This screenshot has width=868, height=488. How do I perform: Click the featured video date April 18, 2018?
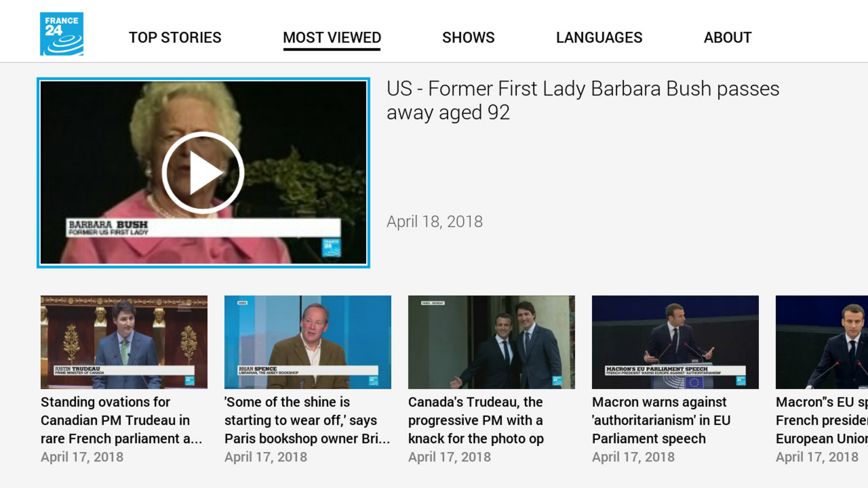pyautogui.click(x=435, y=222)
